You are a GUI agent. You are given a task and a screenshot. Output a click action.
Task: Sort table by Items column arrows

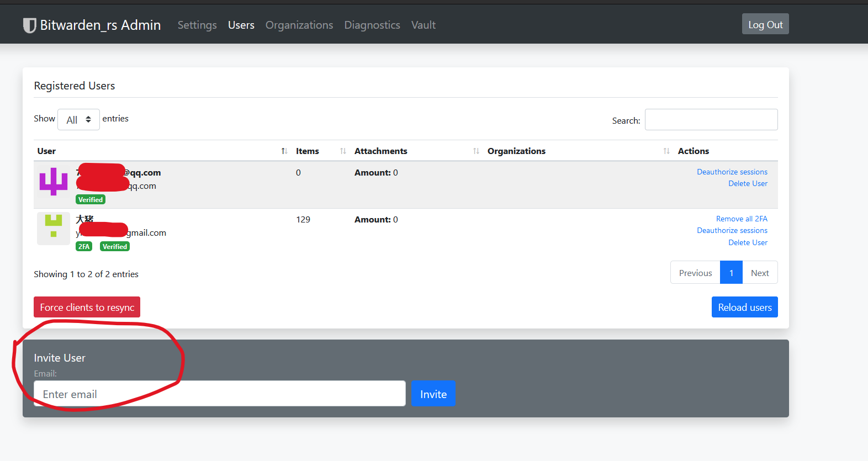(x=343, y=151)
